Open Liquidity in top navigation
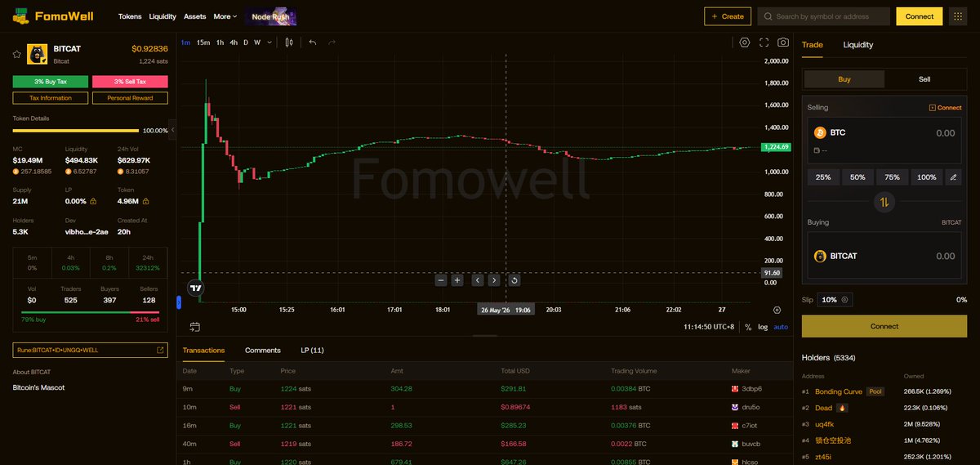Viewport: 980px width, 465px height. pyautogui.click(x=163, y=16)
